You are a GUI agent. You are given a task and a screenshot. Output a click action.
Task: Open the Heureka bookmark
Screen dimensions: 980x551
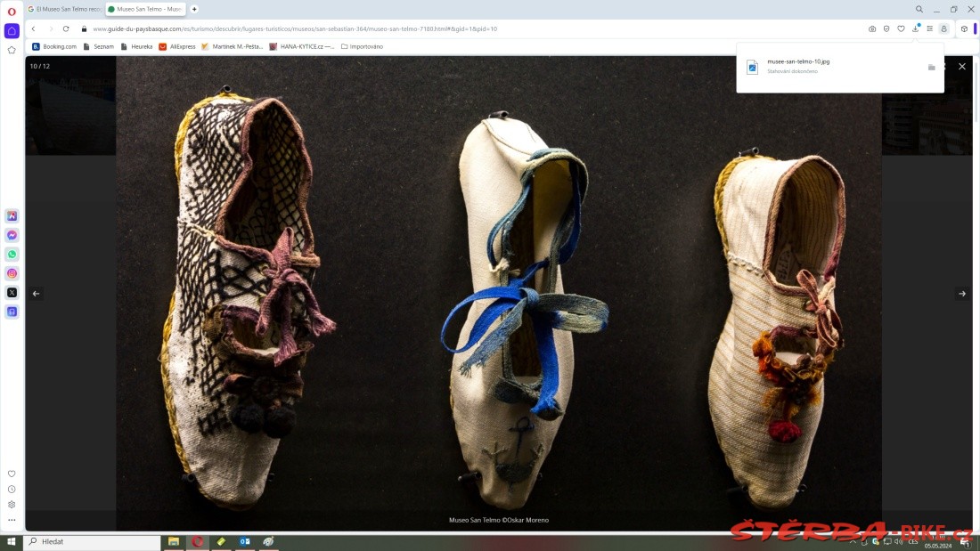pos(137,46)
